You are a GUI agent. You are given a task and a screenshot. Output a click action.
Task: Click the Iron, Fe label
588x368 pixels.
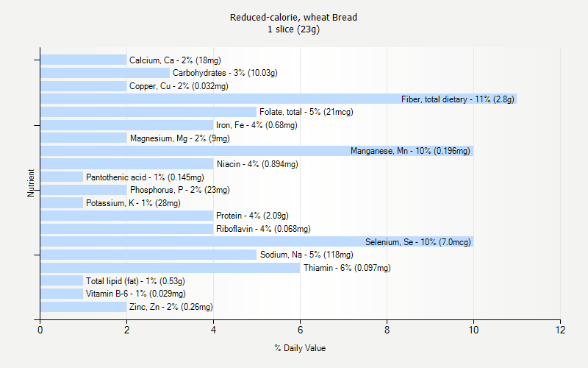[257, 125]
